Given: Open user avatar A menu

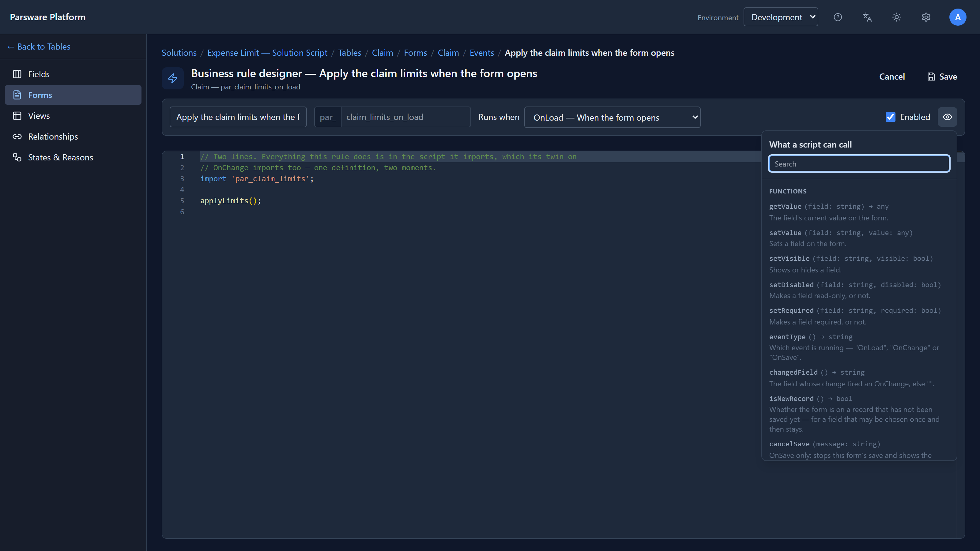Looking at the screenshot, I should click(958, 17).
